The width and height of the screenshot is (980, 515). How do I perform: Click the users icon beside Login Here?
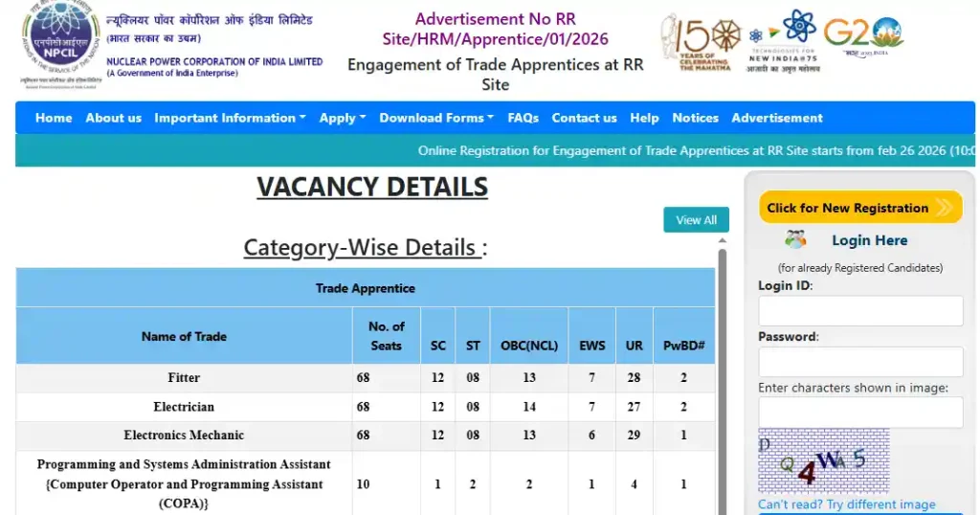point(795,240)
